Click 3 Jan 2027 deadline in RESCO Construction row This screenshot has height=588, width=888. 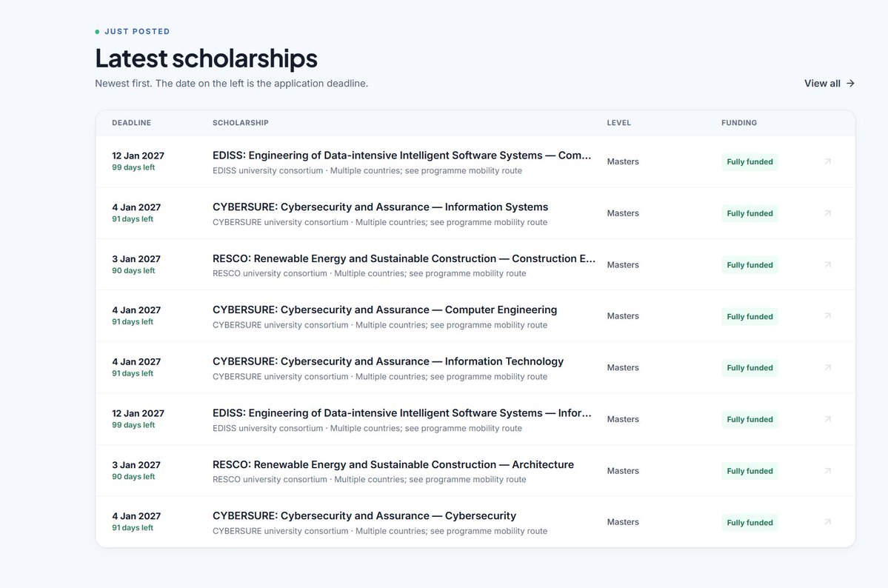coord(136,259)
